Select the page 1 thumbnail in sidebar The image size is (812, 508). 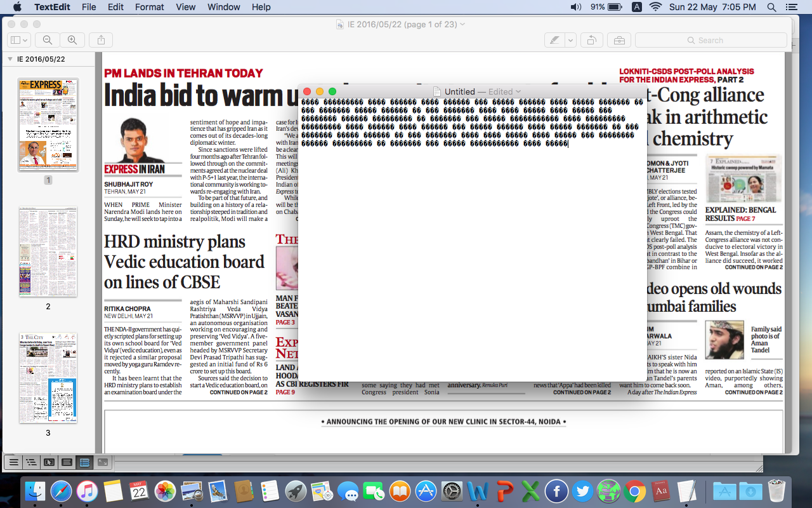[48, 124]
